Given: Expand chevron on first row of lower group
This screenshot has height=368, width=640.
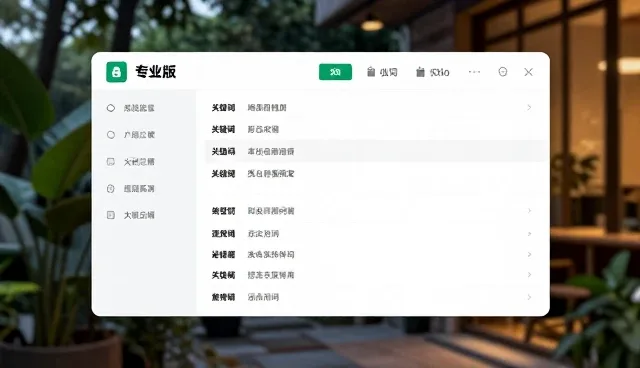Looking at the screenshot, I should coord(529,211).
